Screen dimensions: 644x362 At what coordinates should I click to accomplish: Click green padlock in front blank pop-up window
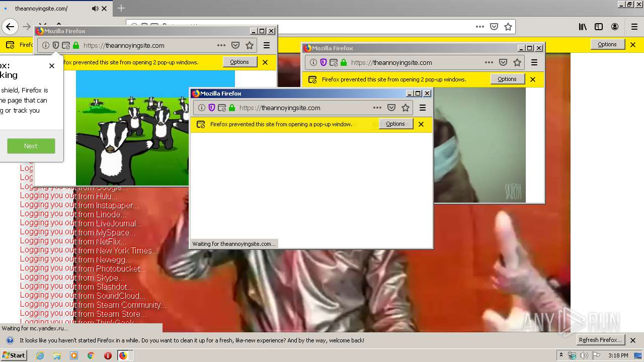[x=232, y=108]
